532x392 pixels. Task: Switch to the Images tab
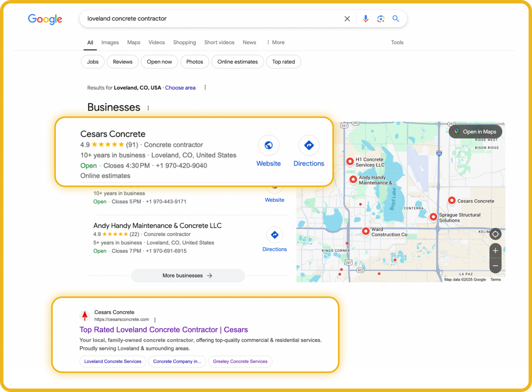(110, 42)
